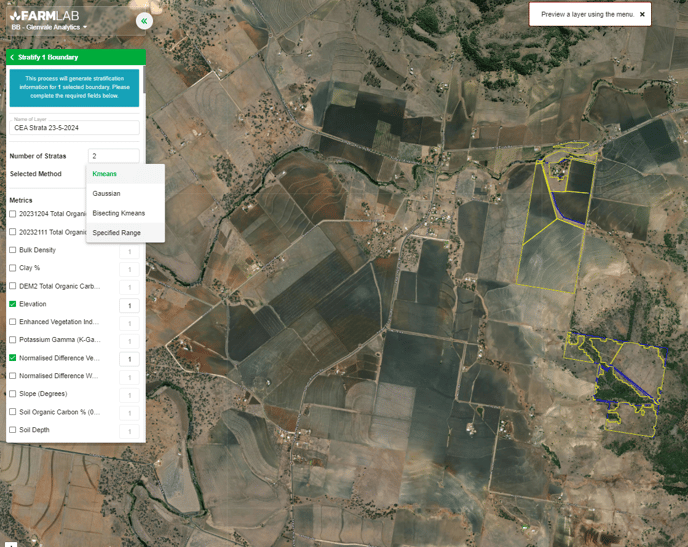Collapse the sidebar with double-chevron button
The height and width of the screenshot is (547, 688).
pos(144,21)
